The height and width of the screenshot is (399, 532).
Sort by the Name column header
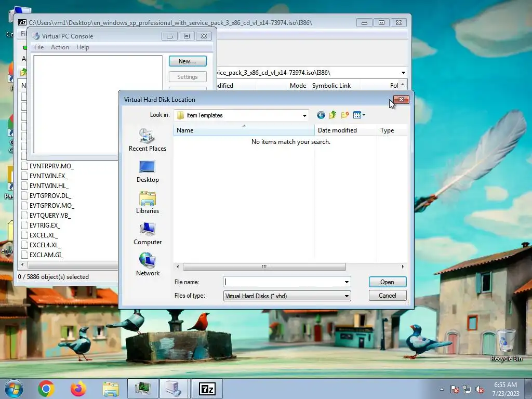pos(244,130)
